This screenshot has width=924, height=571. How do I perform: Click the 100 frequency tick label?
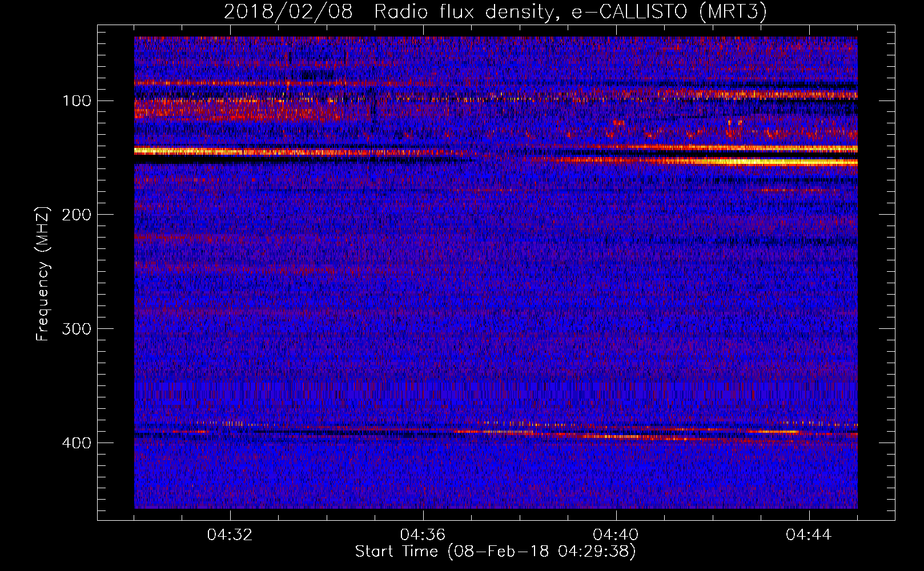(x=77, y=101)
